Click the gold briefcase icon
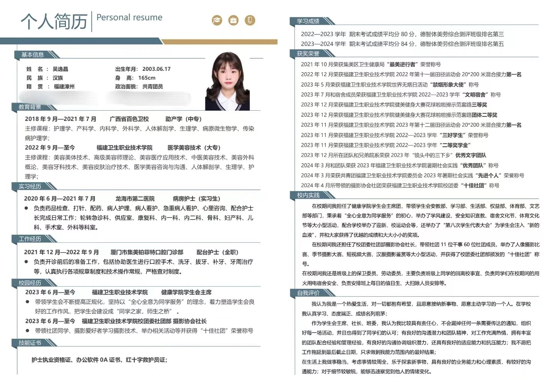 click(x=233, y=20)
